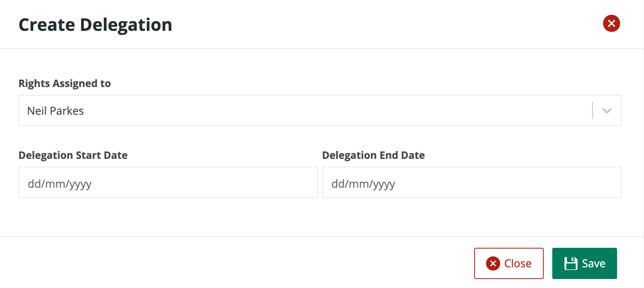Click the dd/mm/yyyy end date placeholder
This screenshot has height=288, width=644.
(363, 183)
